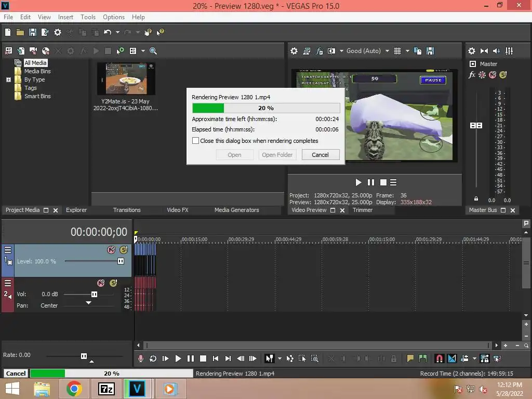Image resolution: width=532 pixels, height=399 pixels.
Task: Click the Open Folder button in render dialog
Action: pyautogui.click(x=277, y=155)
